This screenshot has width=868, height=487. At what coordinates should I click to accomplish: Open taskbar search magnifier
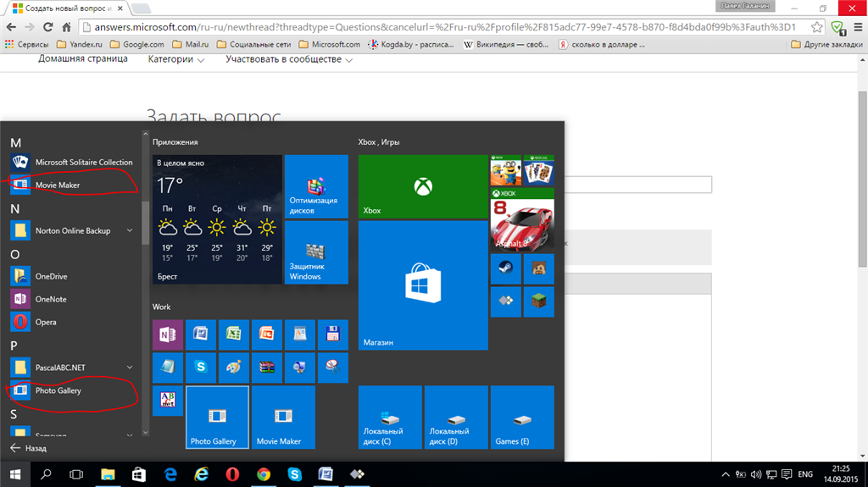click(46, 474)
